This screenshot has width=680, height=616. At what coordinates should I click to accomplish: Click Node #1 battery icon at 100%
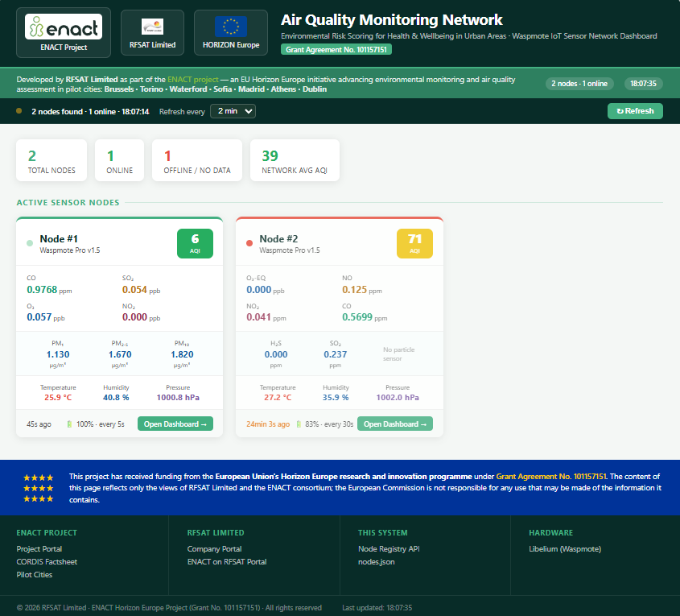coord(69,424)
